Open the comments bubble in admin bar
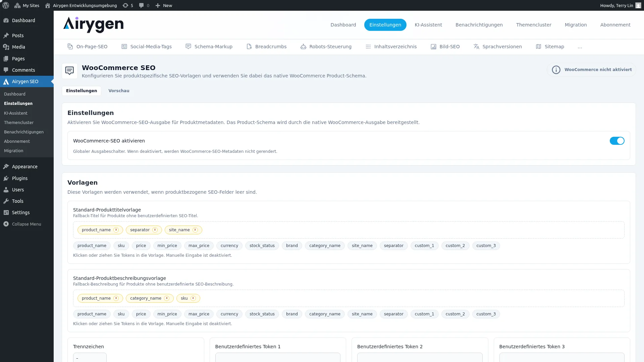The width and height of the screenshot is (644, 362). pos(144,5)
